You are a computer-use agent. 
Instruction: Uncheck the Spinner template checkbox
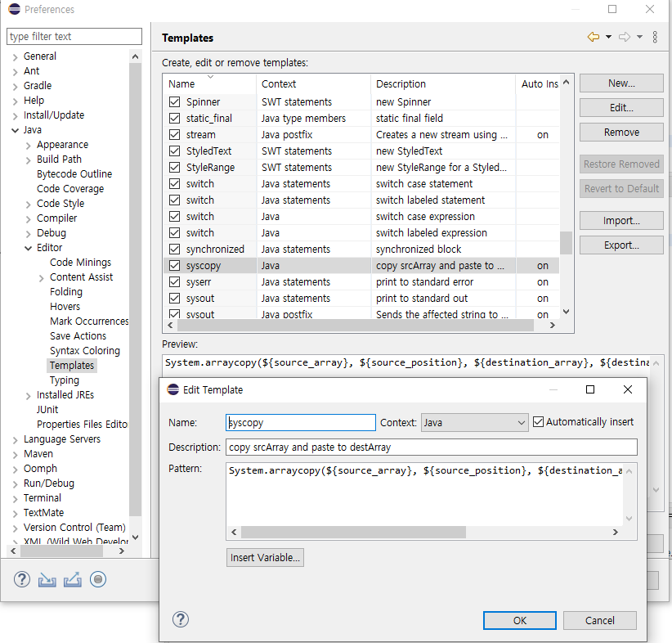[x=174, y=101]
